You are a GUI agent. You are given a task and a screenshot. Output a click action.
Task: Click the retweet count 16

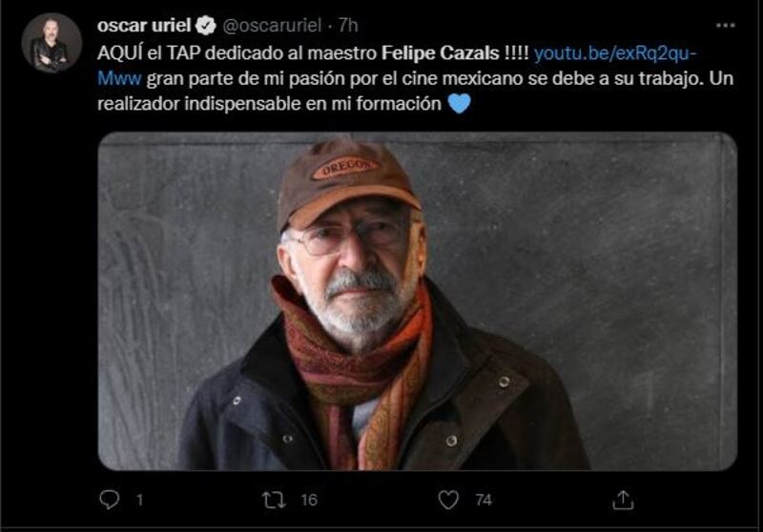coord(309,500)
